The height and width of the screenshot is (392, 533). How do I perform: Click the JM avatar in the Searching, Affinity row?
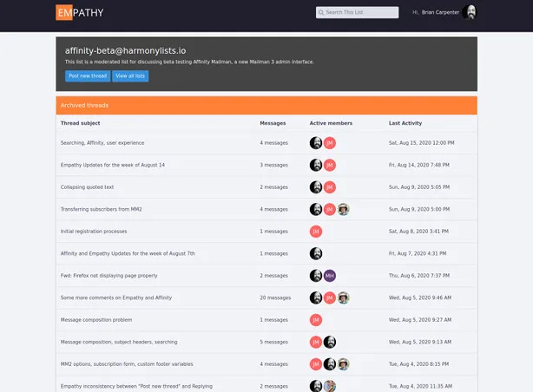(329, 143)
